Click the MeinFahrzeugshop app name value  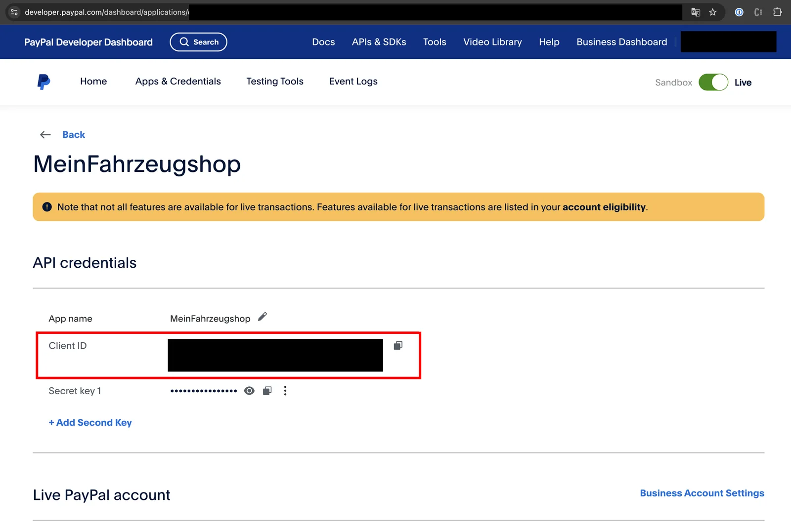click(x=210, y=319)
